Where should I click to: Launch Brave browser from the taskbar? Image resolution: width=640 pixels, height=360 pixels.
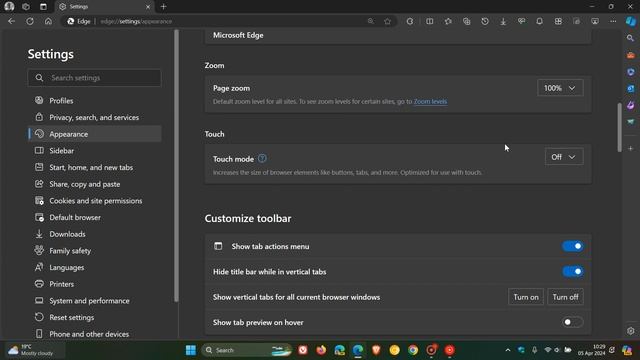376,350
